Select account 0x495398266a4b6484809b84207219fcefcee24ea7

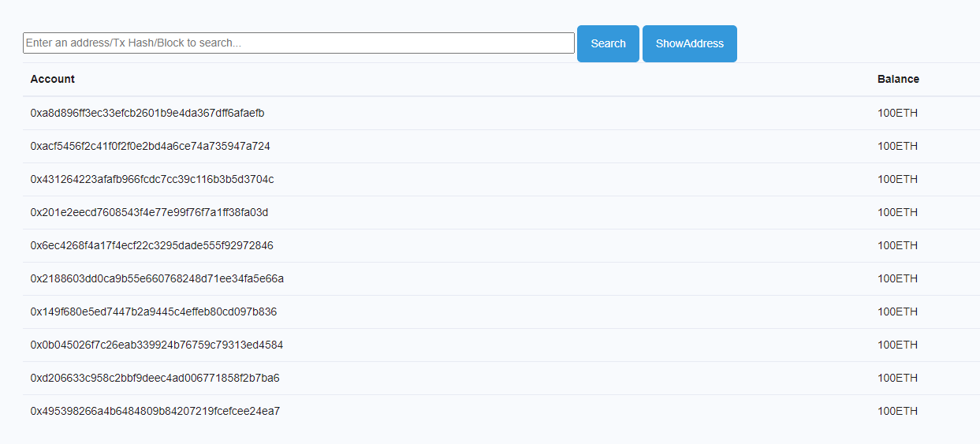point(155,411)
